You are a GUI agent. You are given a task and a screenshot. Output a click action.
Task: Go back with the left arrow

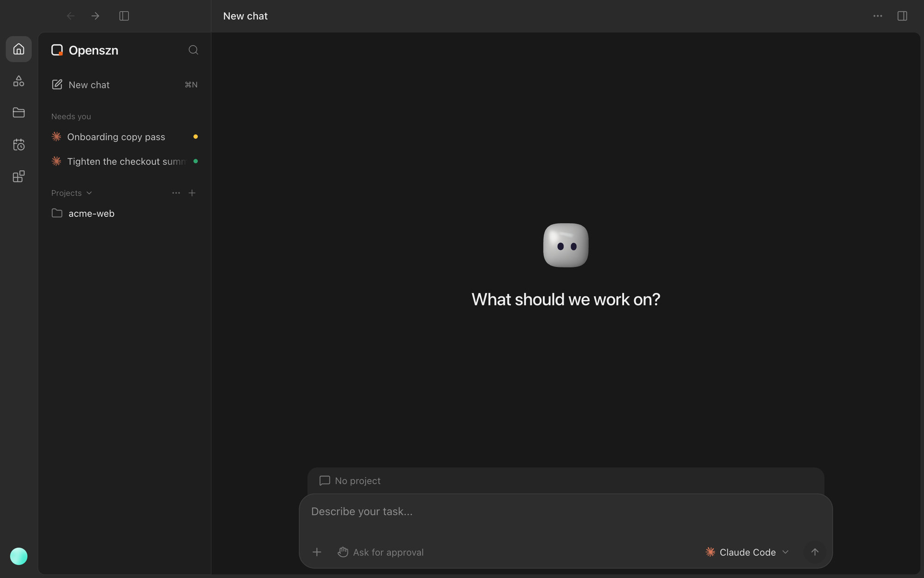click(x=71, y=16)
